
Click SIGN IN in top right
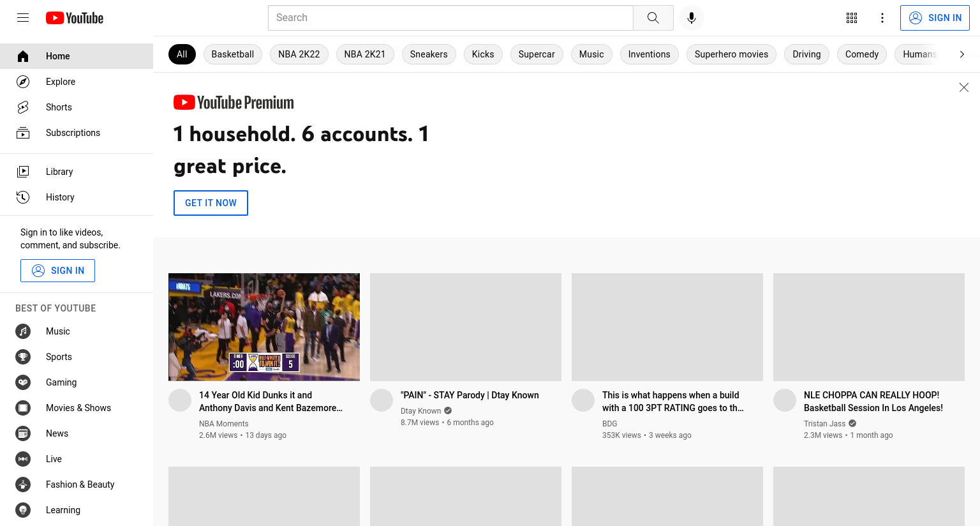[x=935, y=18]
